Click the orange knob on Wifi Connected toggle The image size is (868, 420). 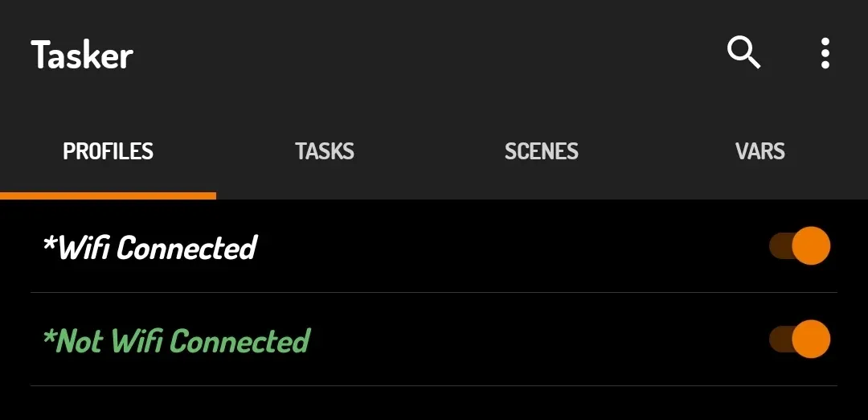pos(811,245)
